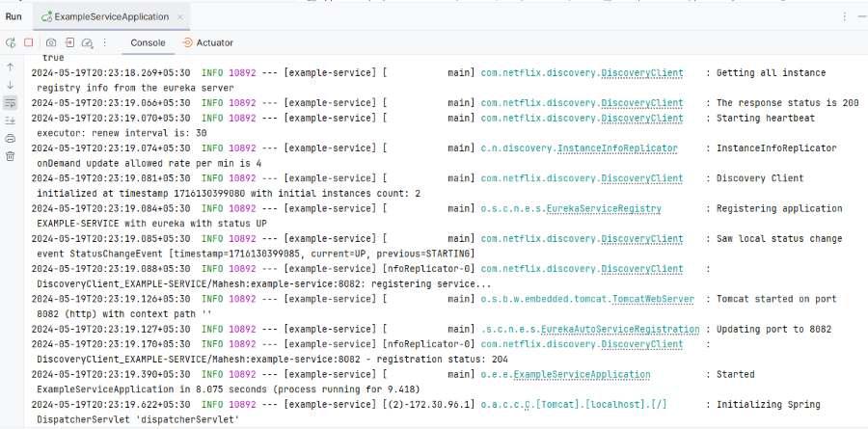The height and width of the screenshot is (429, 868).
Task: Click "DispatcherServlet 'dispatcherServlet'" text
Action: point(138,419)
